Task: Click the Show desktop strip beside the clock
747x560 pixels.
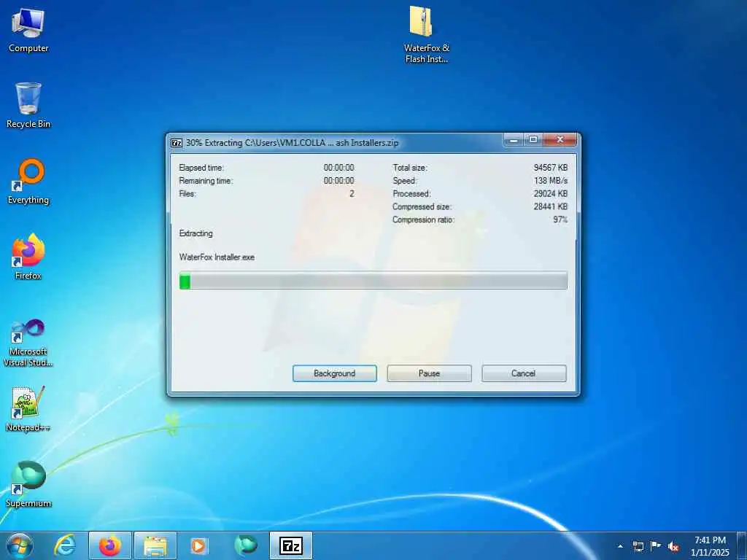Action: coord(741,545)
